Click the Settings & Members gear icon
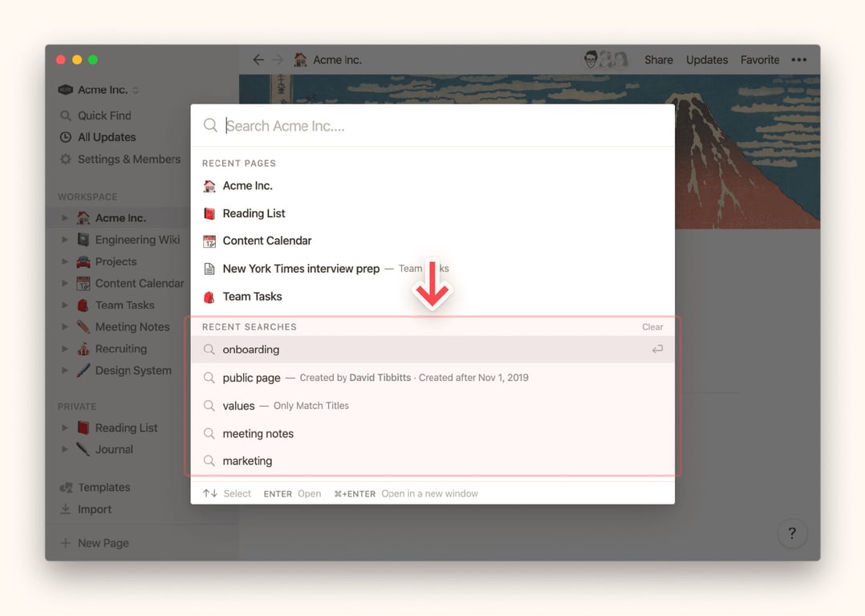 click(66, 160)
